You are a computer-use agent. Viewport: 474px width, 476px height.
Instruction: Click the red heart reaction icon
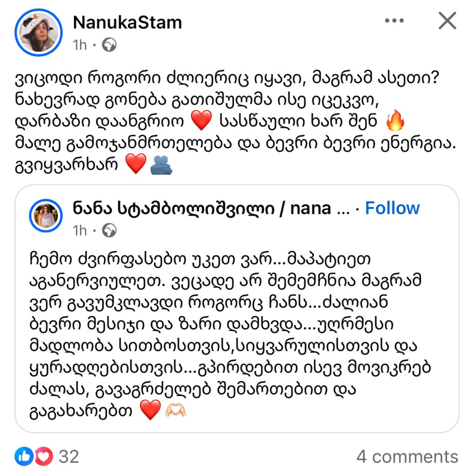pos(44,456)
